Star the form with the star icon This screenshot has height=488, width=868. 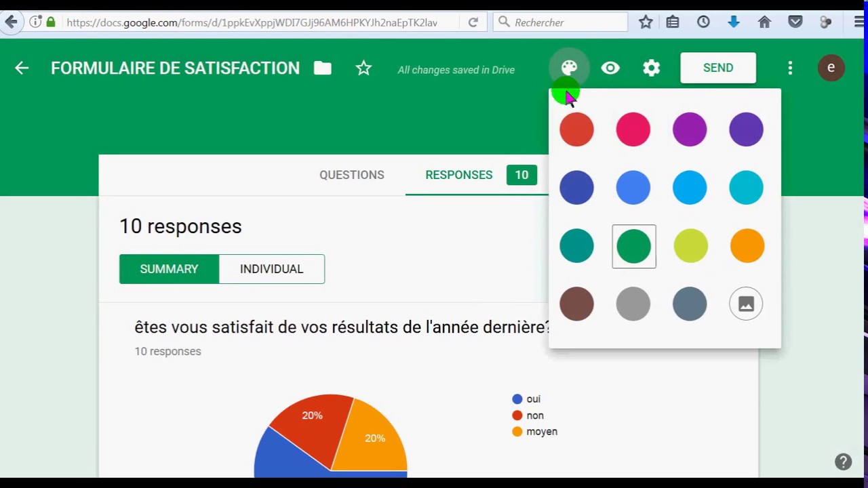(x=364, y=68)
